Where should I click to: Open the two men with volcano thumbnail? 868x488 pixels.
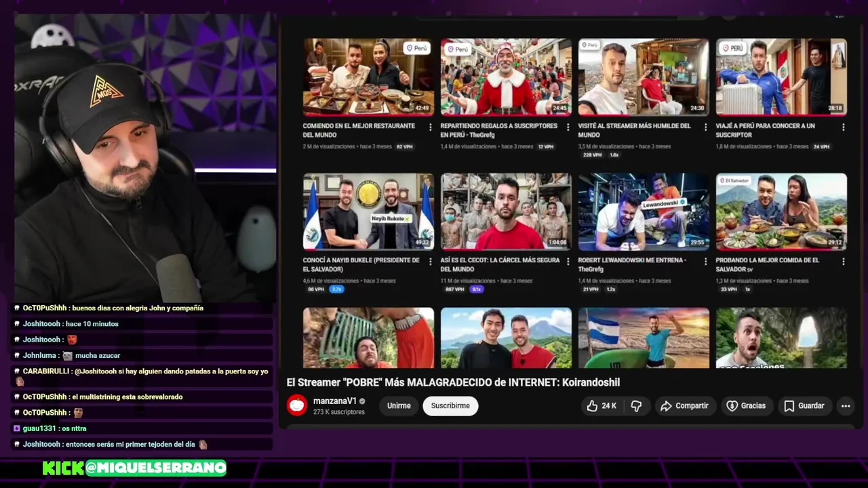(506, 338)
